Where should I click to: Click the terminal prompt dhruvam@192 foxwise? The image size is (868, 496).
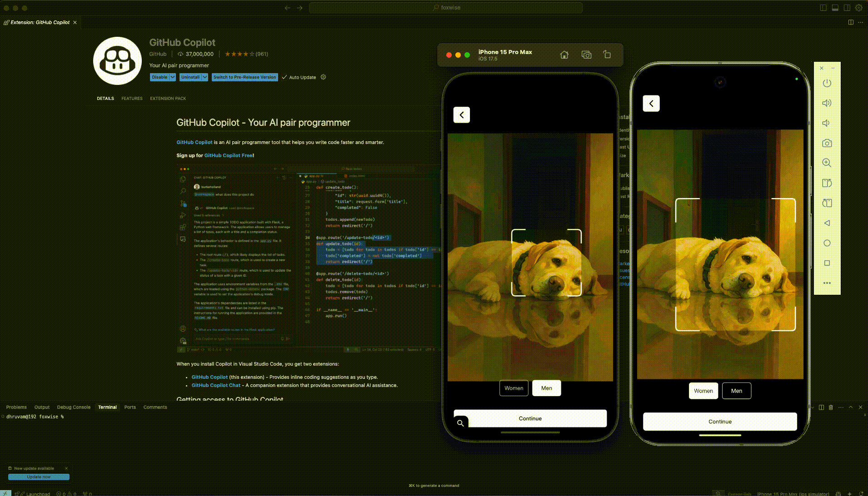tap(35, 417)
